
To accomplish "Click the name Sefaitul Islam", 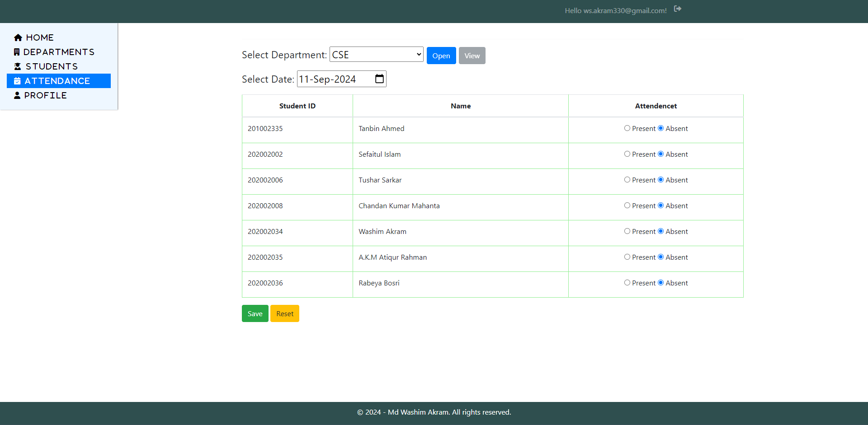I will click(x=380, y=154).
